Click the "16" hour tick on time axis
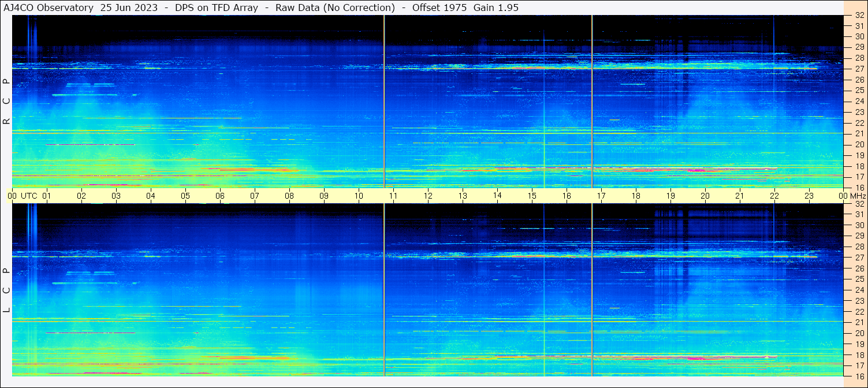Viewport: 868px width, 388px height. (567, 196)
